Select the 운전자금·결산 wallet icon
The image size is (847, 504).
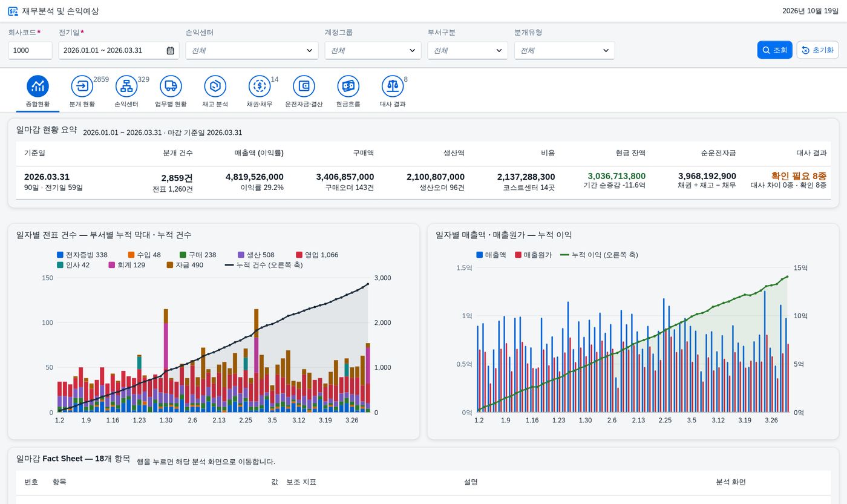coord(304,87)
